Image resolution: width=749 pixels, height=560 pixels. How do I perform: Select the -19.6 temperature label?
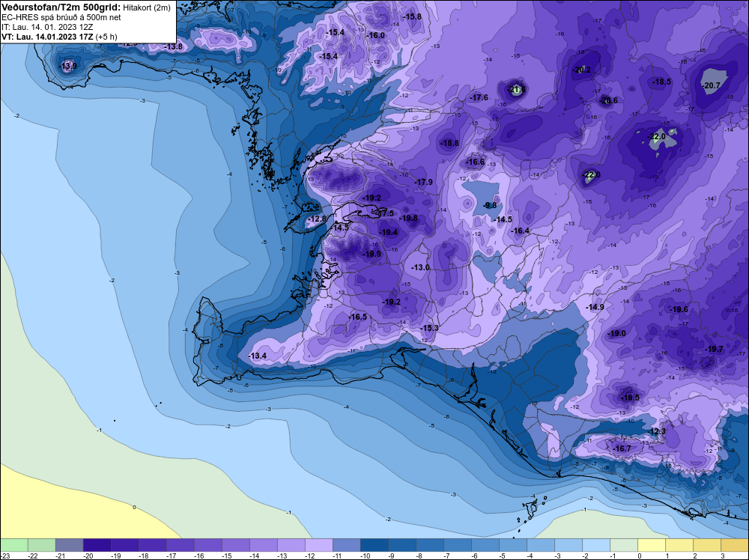(680, 309)
